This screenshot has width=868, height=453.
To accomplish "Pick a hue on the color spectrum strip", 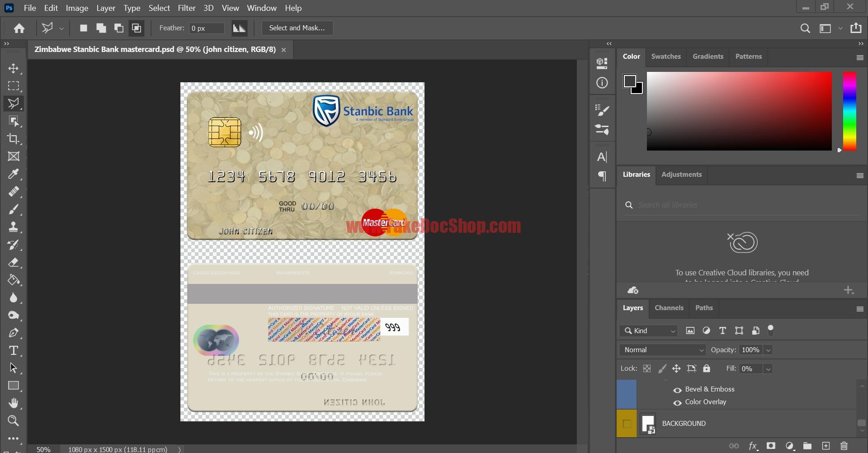I will tap(849, 111).
